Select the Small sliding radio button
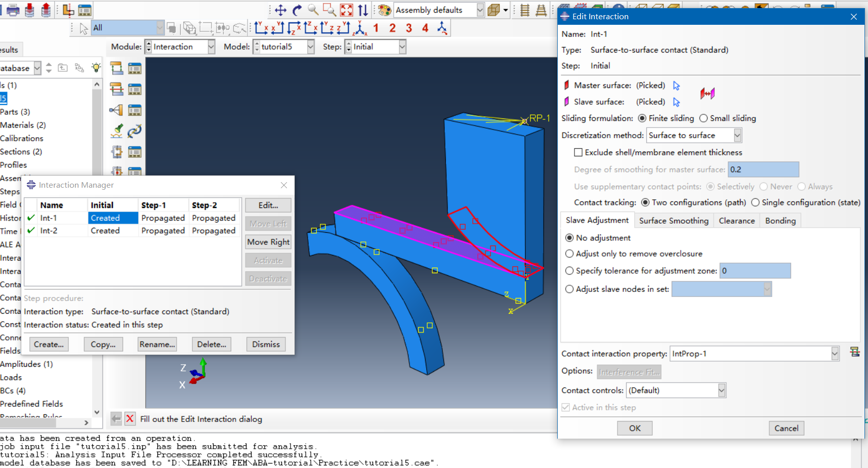The width and height of the screenshot is (868, 468). pos(704,118)
